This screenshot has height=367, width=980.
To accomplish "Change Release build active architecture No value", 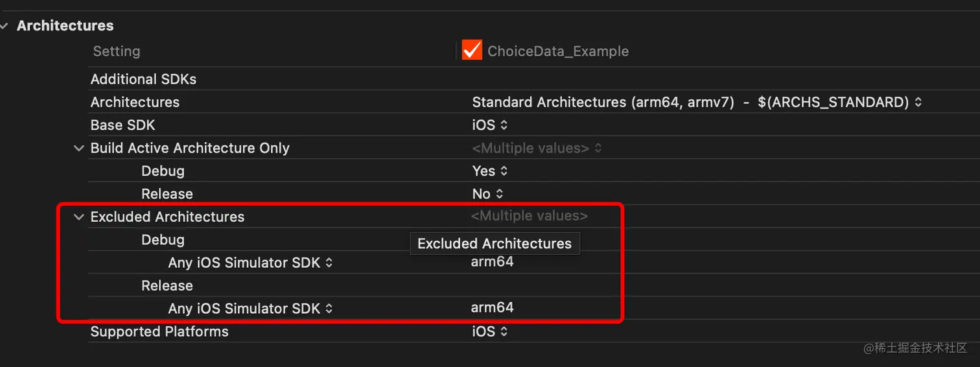I will pyautogui.click(x=487, y=194).
